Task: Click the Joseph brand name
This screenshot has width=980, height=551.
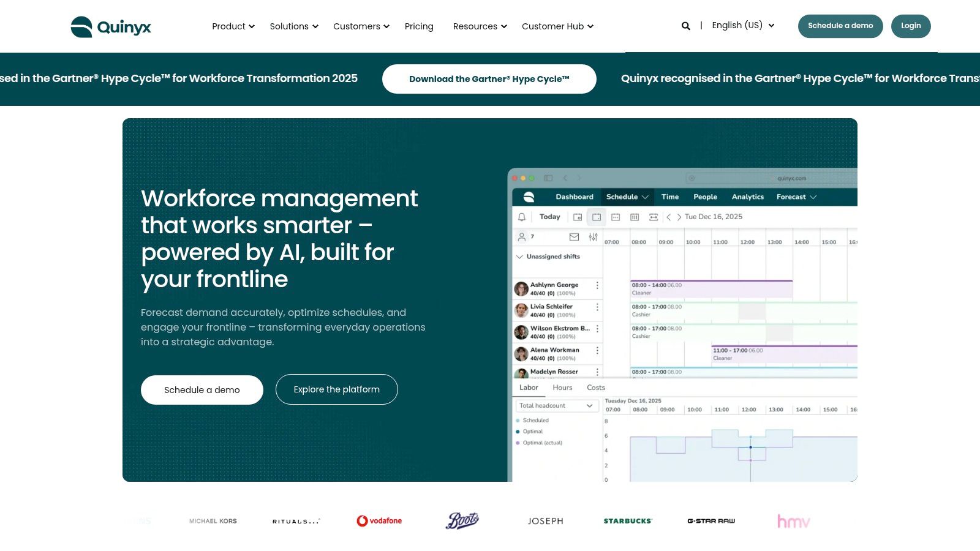Action: pyautogui.click(x=546, y=521)
